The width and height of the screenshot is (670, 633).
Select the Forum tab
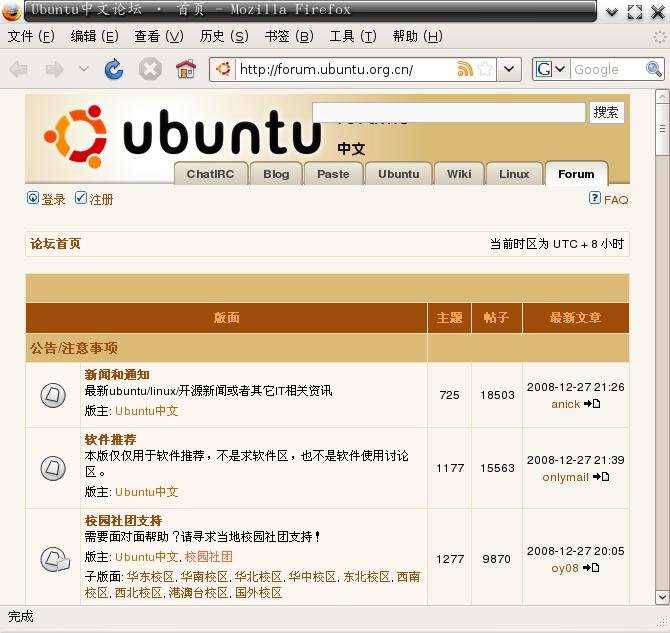point(576,174)
